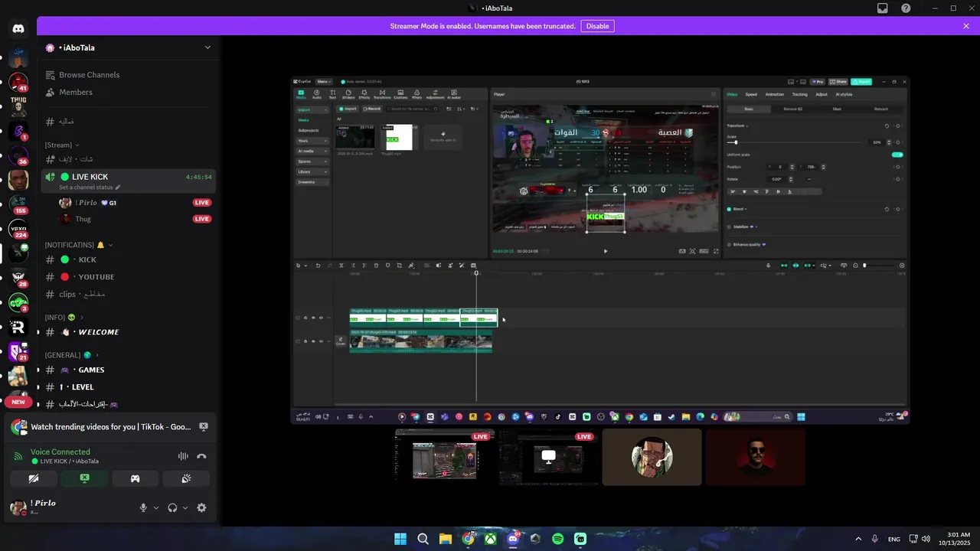Open the YOUTUBE channel

click(128, 277)
